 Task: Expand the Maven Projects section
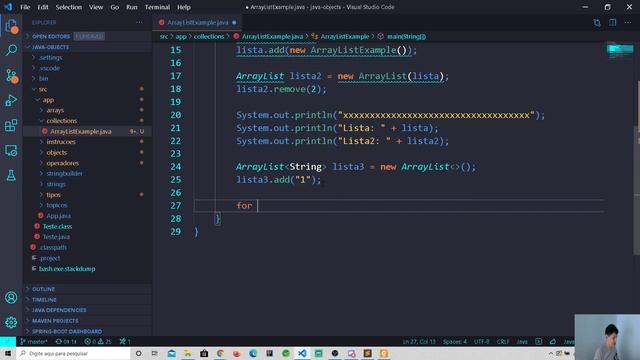(88, 321)
